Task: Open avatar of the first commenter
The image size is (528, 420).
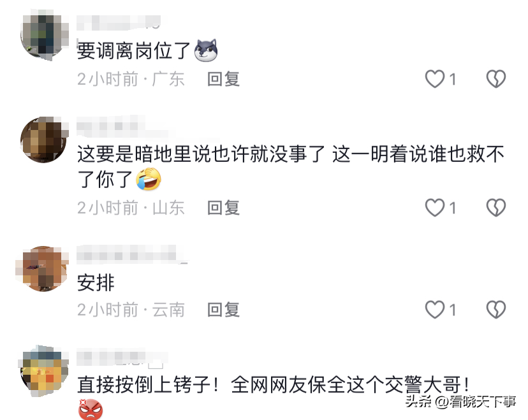Action: pos(44,34)
